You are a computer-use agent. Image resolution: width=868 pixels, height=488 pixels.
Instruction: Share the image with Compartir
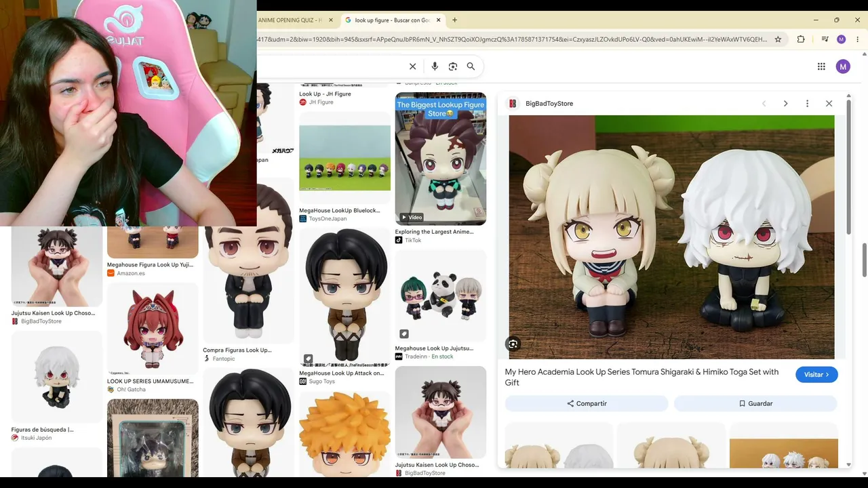pyautogui.click(x=587, y=403)
